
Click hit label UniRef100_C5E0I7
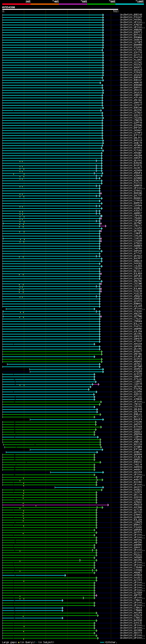(131, 226)
